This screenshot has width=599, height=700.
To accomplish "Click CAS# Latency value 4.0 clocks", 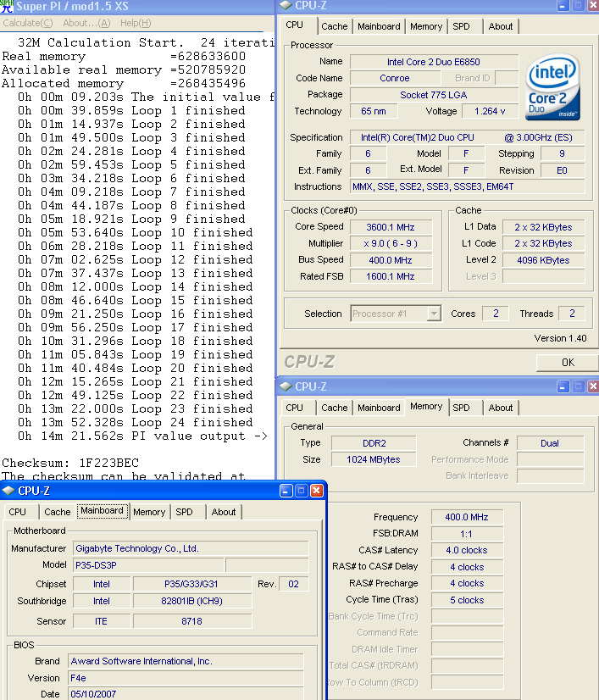I will (467, 550).
